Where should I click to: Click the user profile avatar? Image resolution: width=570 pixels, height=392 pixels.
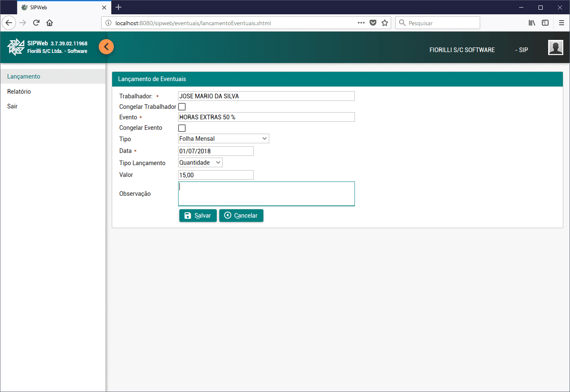[555, 47]
